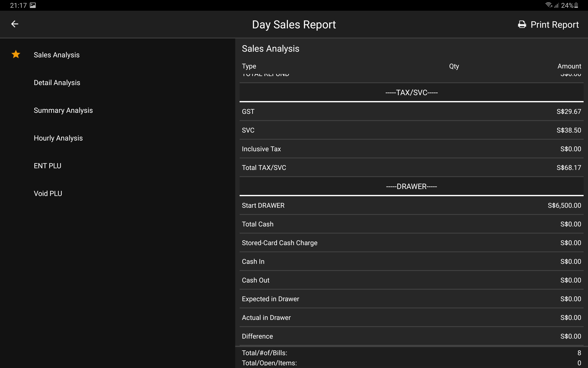The image size is (588, 368).
Task: Click the Print Report button
Action: (554, 25)
